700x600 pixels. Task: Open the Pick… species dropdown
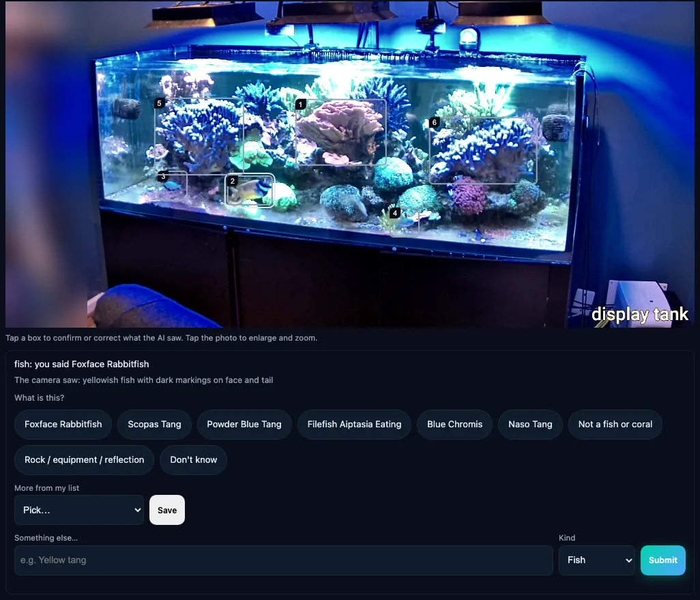[79, 510]
